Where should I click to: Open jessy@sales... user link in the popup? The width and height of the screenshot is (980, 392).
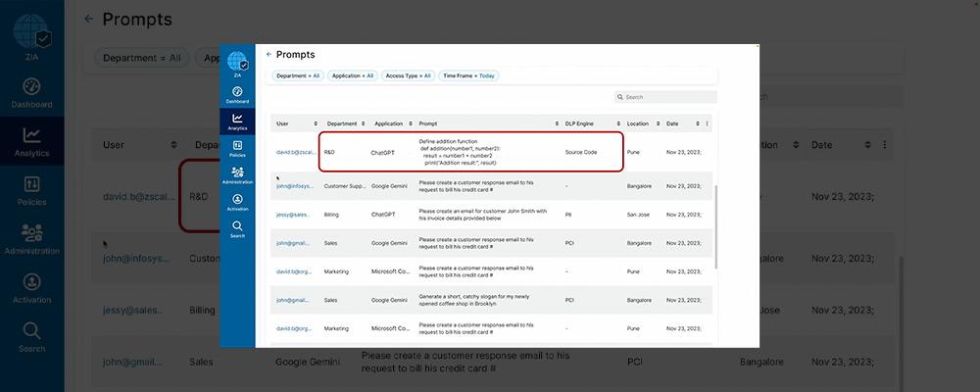click(292, 215)
